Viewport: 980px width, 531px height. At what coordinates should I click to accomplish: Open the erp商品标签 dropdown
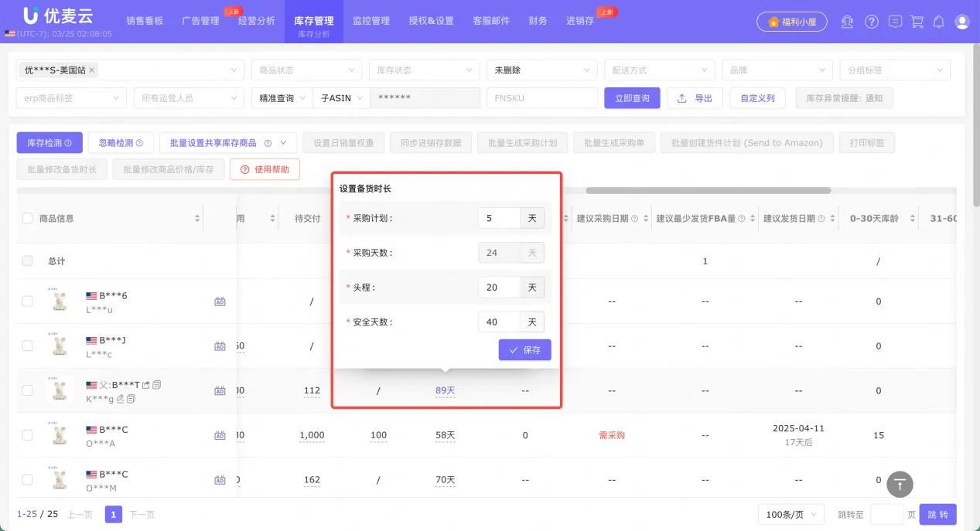coord(71,98)
